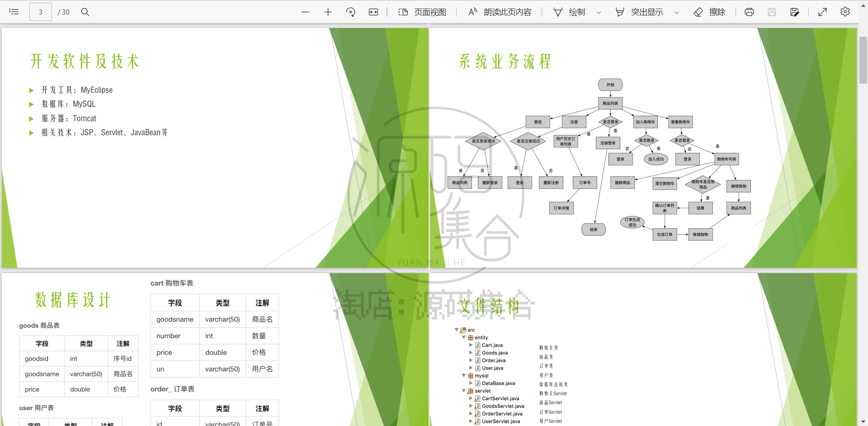The height and width of the screenshot is (426, 868).
Task: Click the un cell in cart table
Action: [x=175, y=369]
